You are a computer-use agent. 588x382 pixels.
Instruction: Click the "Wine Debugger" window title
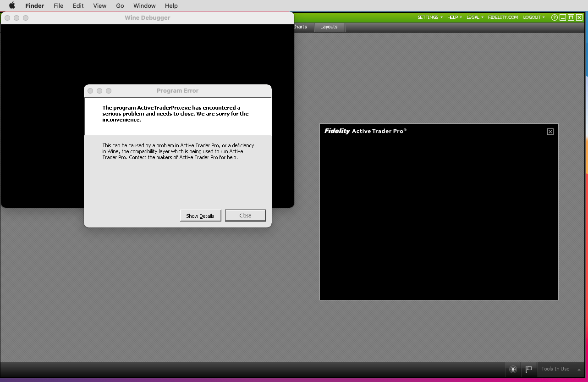(148, 18)
